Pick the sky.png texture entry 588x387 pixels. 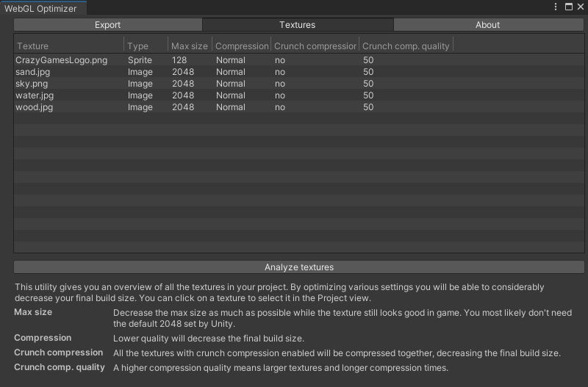32,84
